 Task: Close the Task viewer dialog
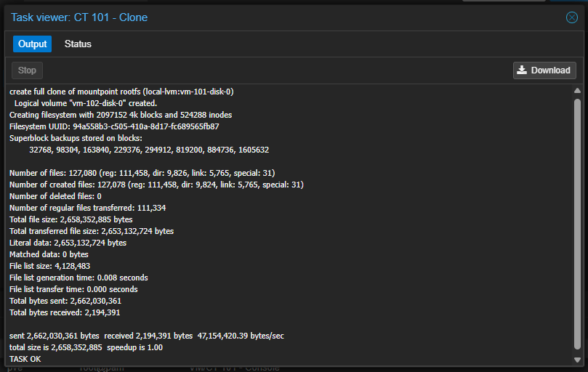coord(571,17)
